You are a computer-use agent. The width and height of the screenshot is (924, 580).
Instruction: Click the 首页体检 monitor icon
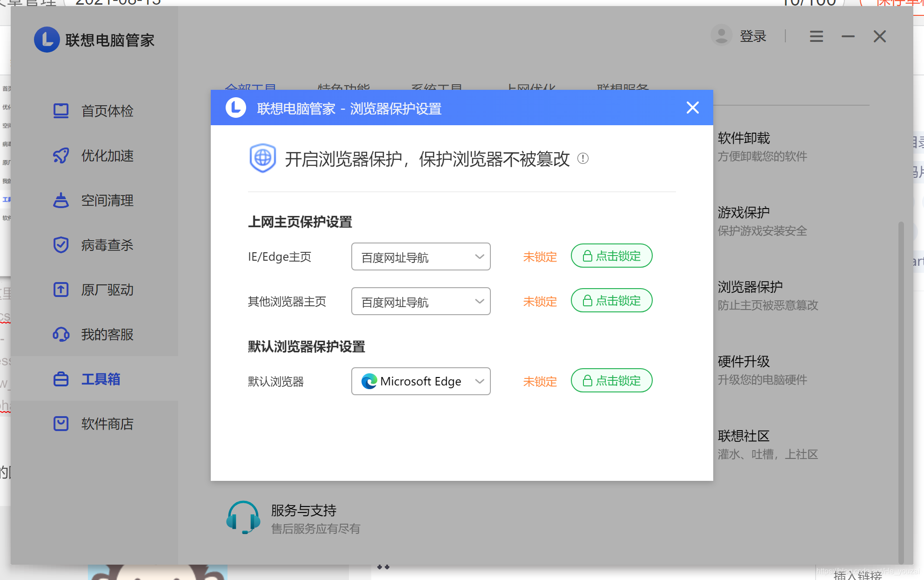pos(61,111)
